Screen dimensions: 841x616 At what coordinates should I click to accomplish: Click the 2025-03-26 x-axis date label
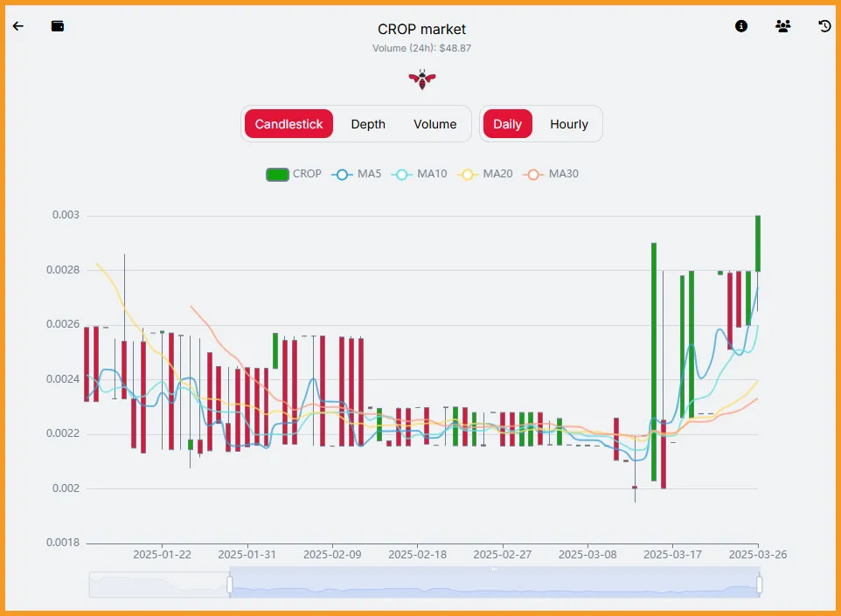757,554
